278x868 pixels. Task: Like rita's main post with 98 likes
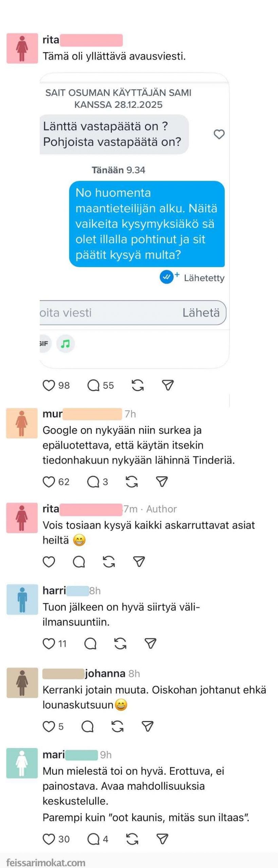pos(49,386)
